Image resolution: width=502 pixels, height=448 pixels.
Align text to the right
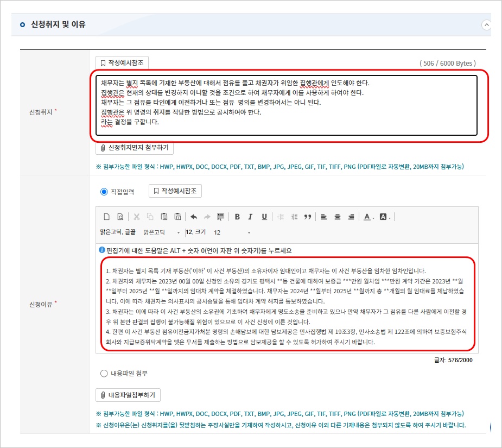351,217
